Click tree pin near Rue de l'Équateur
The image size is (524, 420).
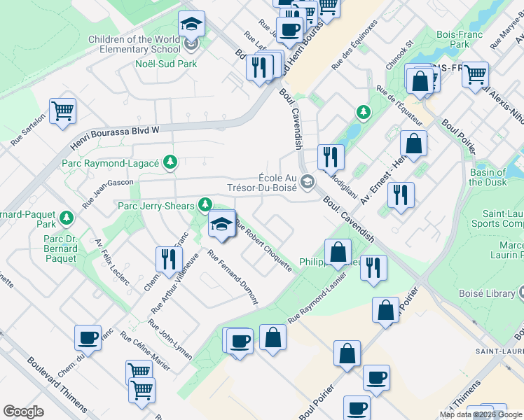pyautogui.click(x=364, y=112)
